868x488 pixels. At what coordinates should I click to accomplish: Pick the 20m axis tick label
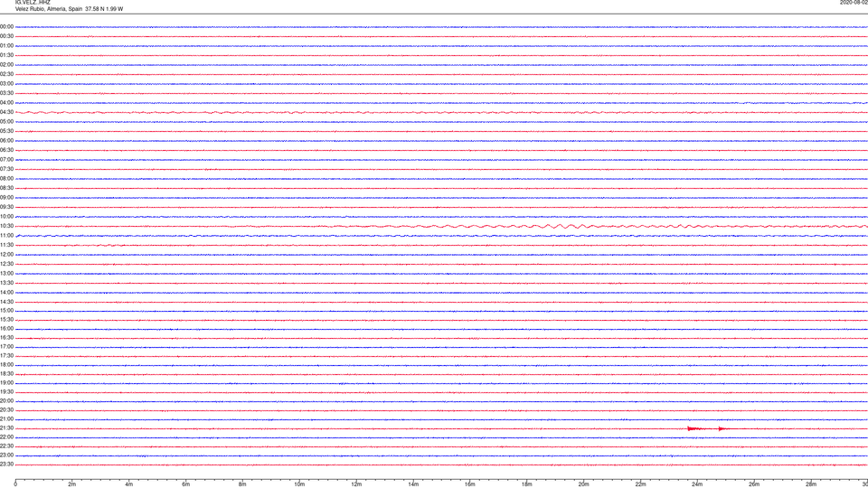coord(583,484)
